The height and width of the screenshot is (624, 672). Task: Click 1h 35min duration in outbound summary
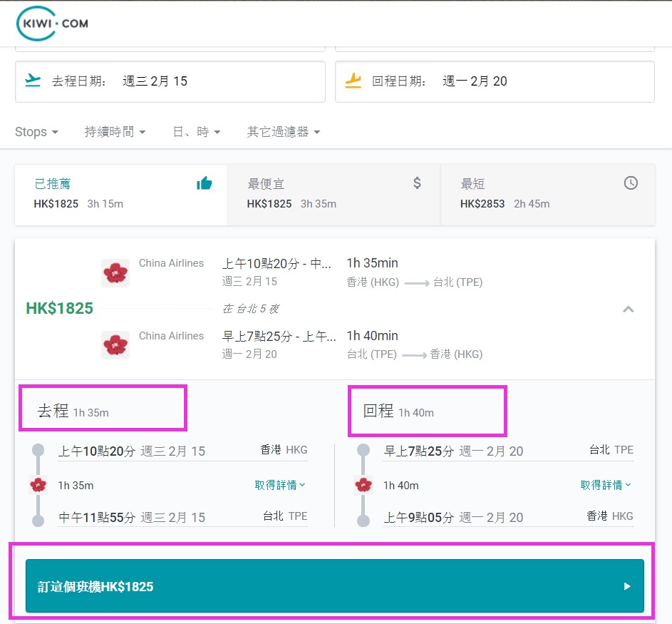[x=373, y=263]
